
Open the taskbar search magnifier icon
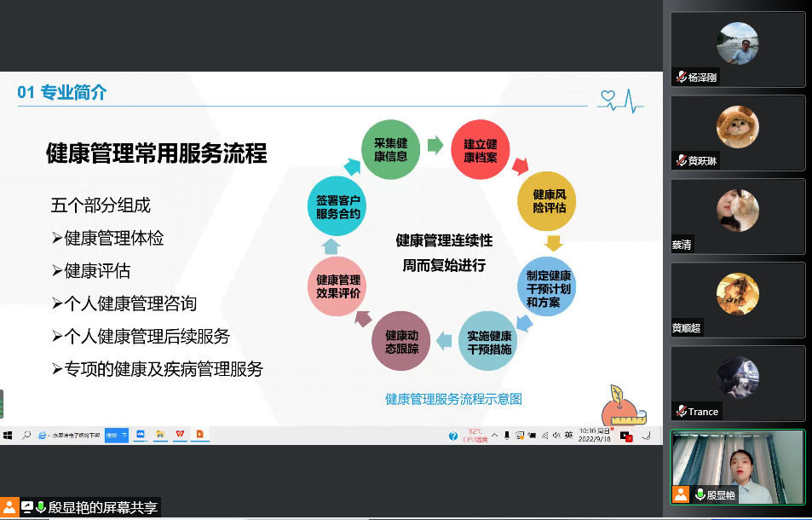(x=26, y=435)
